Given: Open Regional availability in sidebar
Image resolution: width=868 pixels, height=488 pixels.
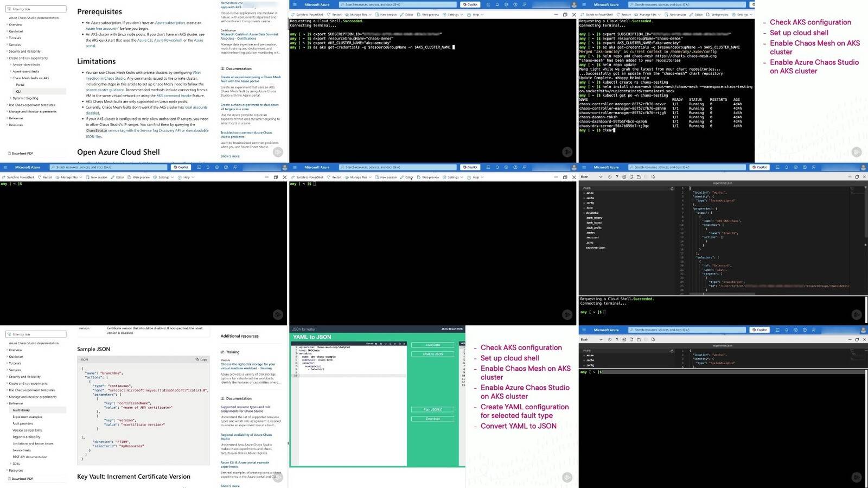Looking at the screenshot, I should tap(26, 437).
